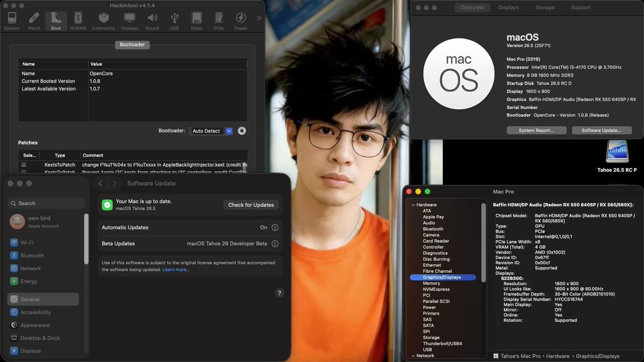Select Memory in System Information Hardware list
Viewport: 644px width, 362px height.
pyautogui.click(x=431, y=283)
